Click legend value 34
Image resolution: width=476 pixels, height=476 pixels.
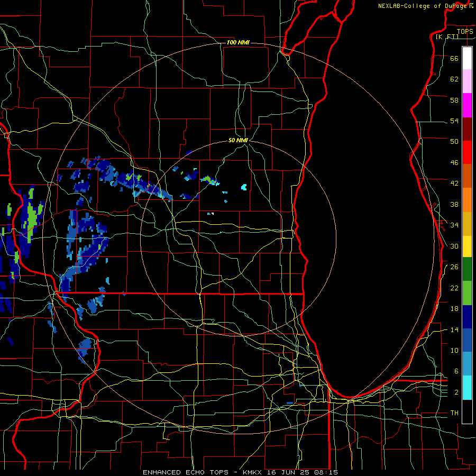pos(454,225)
